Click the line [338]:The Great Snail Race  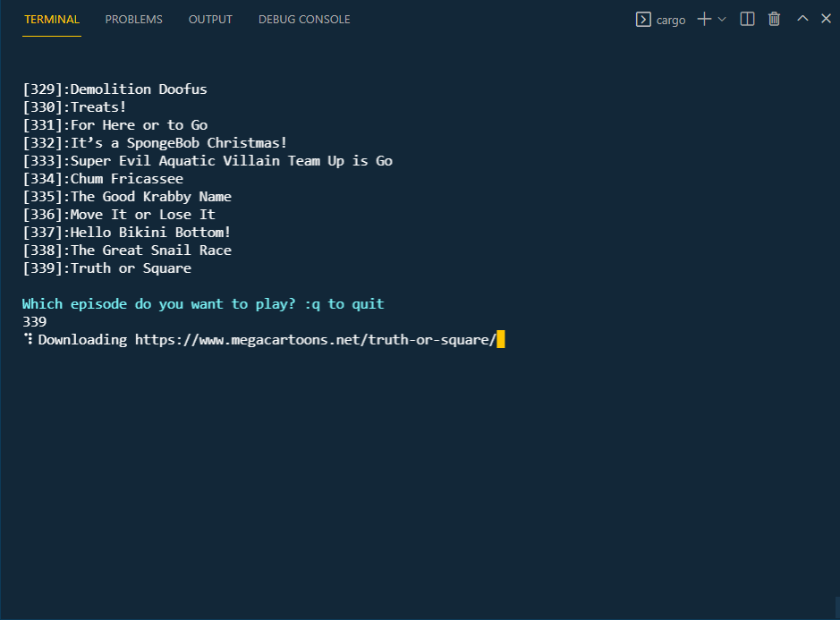[127, 251]
